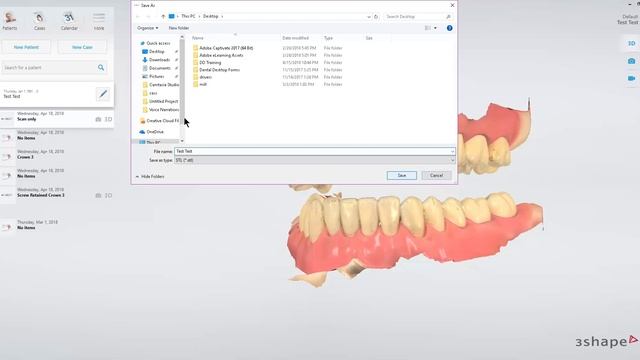Click the Cancel button

(436, 176)
